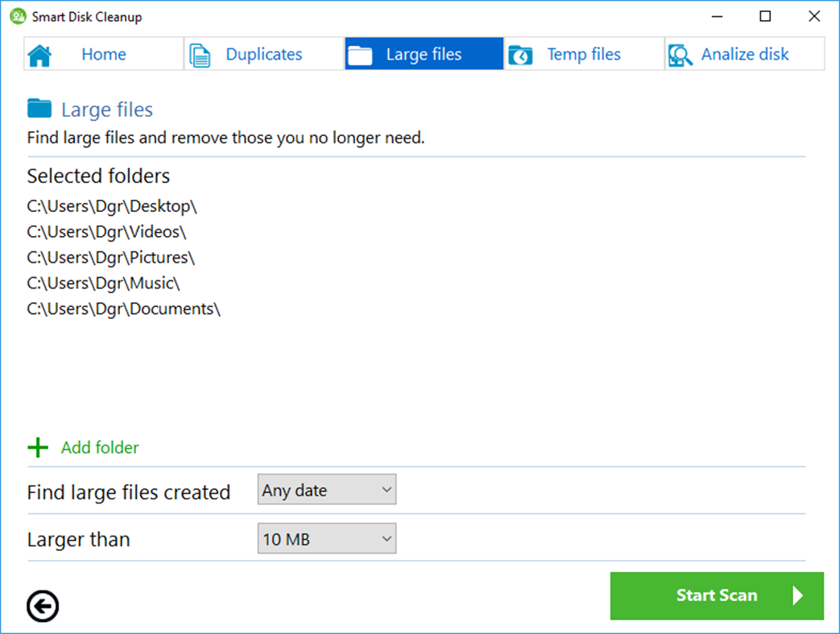Click the Large files folder icon in tab bar
The image size is (840, 634).
point(361,53)
